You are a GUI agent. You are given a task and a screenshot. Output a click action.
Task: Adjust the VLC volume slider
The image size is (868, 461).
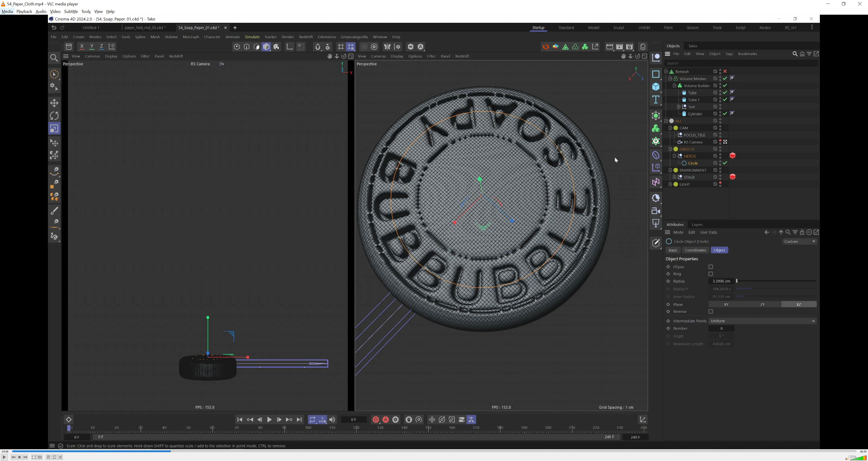(x=858, y=458)
